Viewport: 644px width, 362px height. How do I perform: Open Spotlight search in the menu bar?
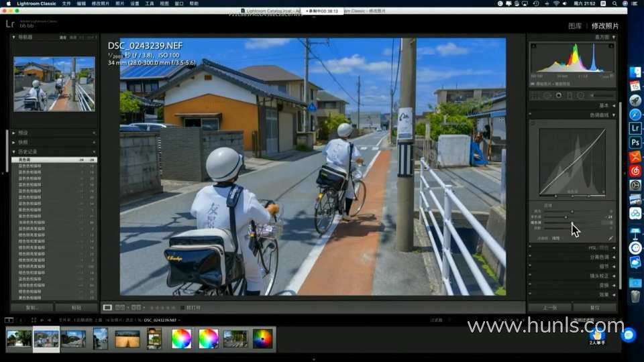(x=614, y=3)
